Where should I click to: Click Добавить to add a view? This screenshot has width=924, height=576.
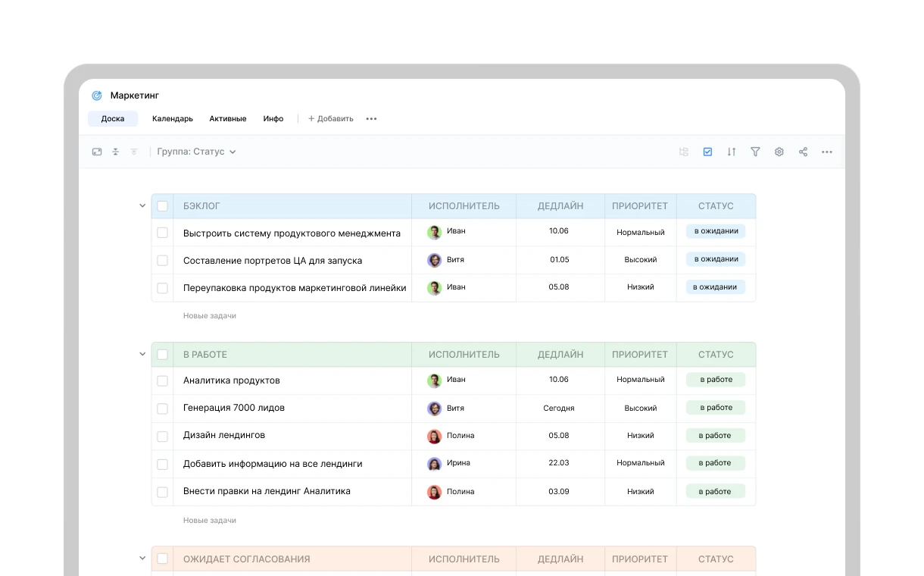tap(331, 119)
